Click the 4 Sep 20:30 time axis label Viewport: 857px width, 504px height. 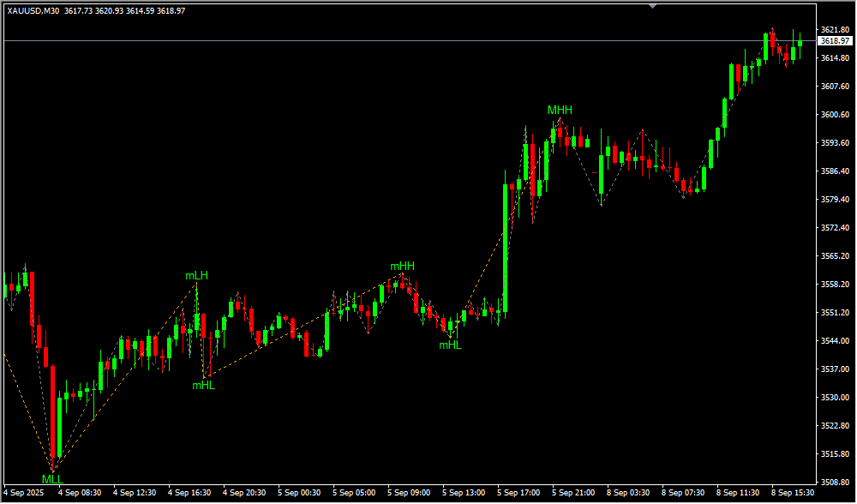[244, 493]
